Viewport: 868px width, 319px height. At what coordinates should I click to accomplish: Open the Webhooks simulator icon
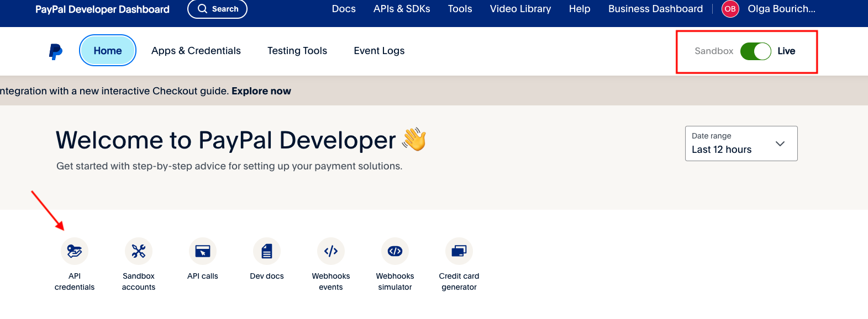pos(395,251)
